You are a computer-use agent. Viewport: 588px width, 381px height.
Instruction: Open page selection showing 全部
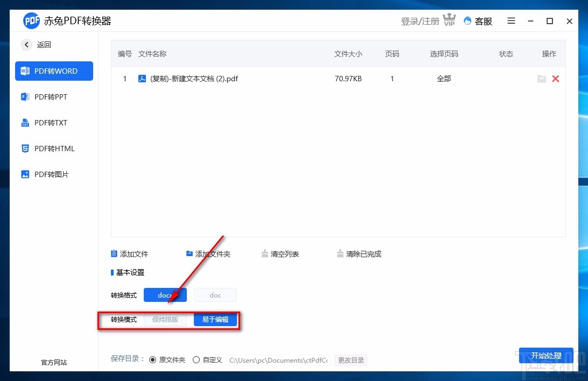point(444,79)
